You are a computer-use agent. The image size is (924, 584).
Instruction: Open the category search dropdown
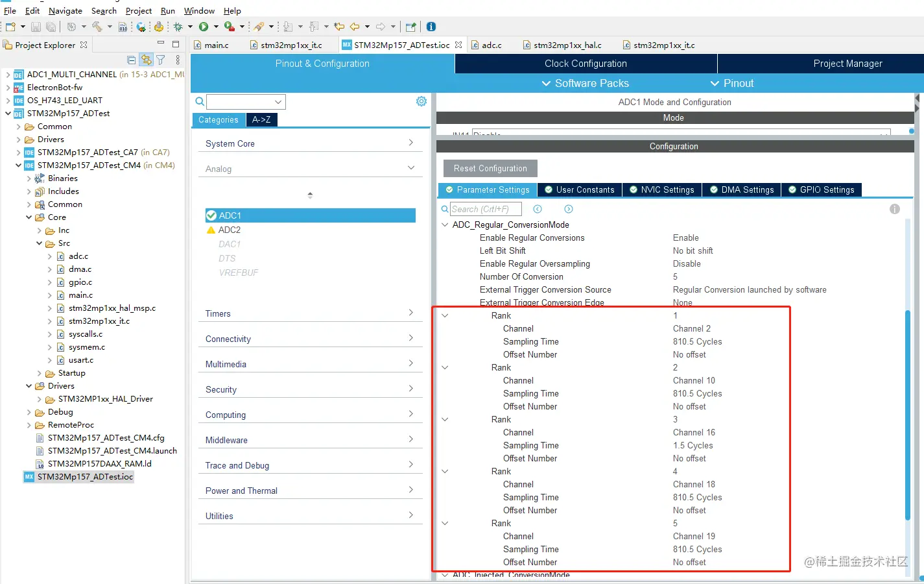(278, 102)
